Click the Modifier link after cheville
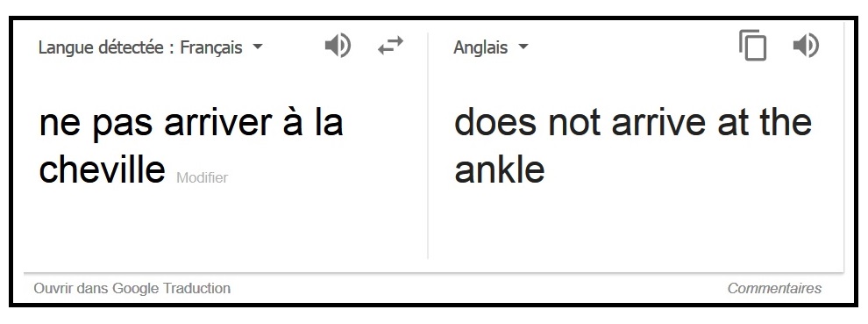 pos(202,178)
